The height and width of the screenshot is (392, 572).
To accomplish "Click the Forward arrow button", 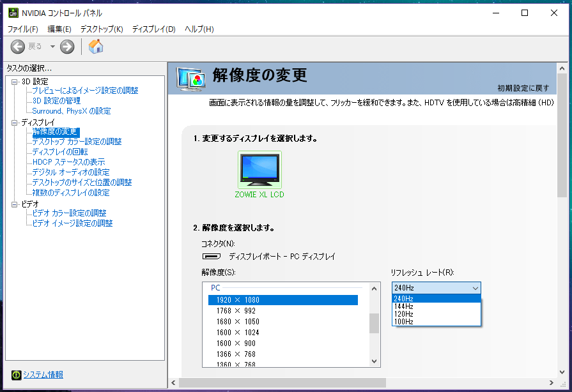I will (67, 47).
